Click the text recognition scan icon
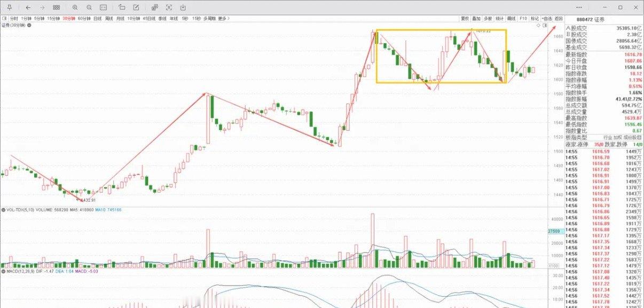Screen dimensions: 644x308 tap(169, 7)
